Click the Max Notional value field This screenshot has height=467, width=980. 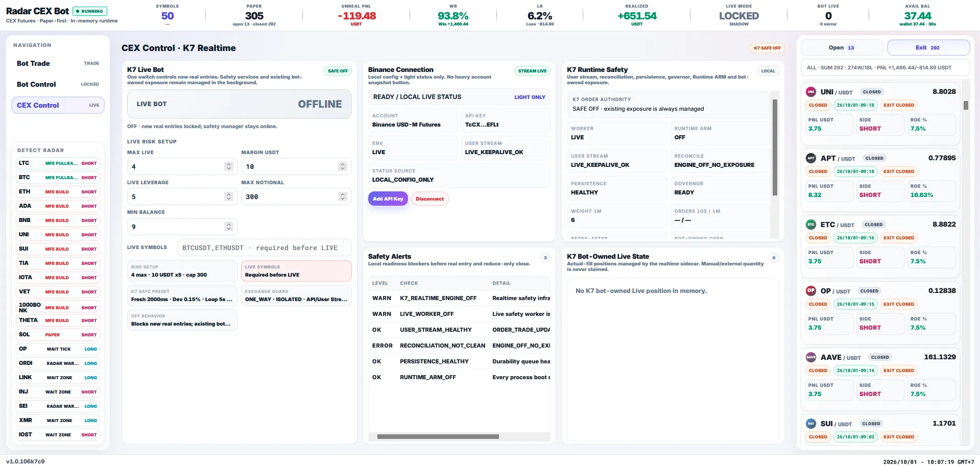click(296, 196)
